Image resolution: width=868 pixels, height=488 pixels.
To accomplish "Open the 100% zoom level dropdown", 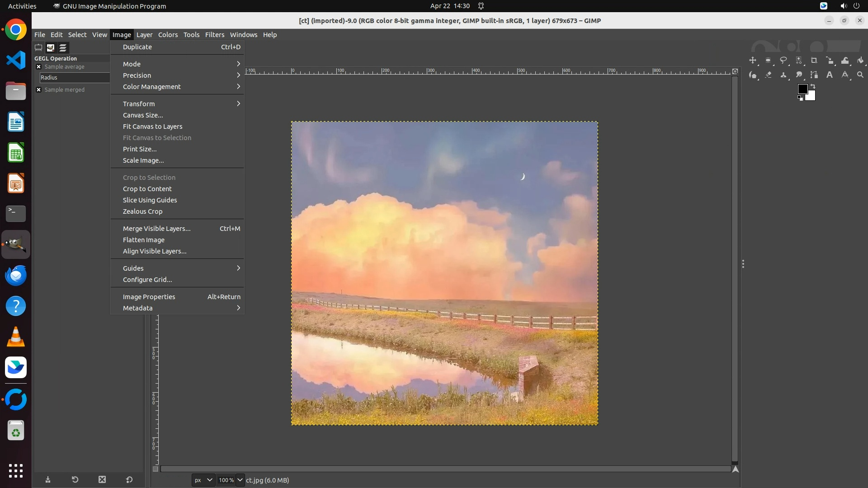I will 240,480.
